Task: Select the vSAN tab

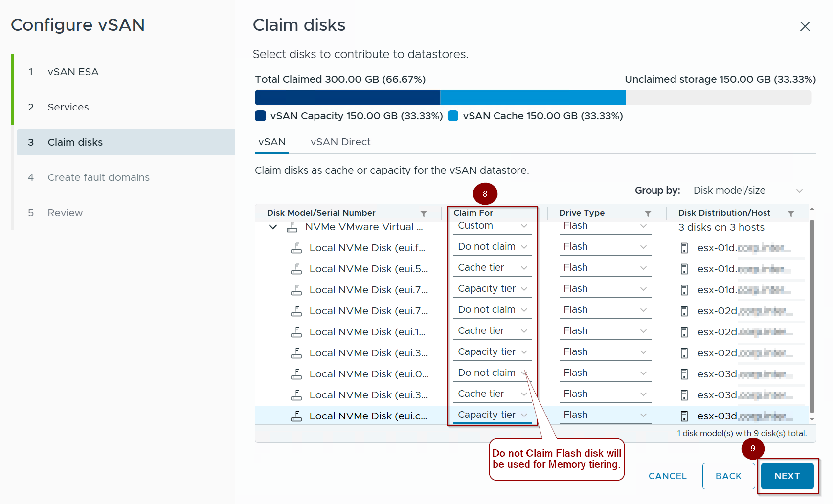Action: click(x=272, y=142)
